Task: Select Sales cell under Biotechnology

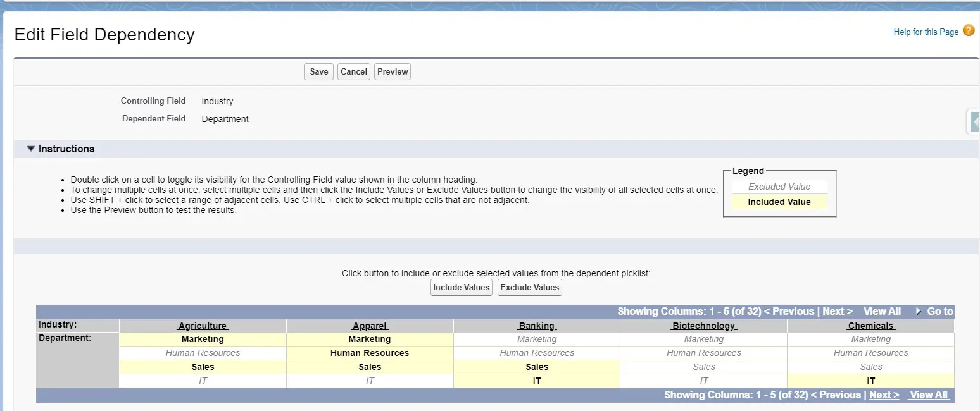Action: 703,367
